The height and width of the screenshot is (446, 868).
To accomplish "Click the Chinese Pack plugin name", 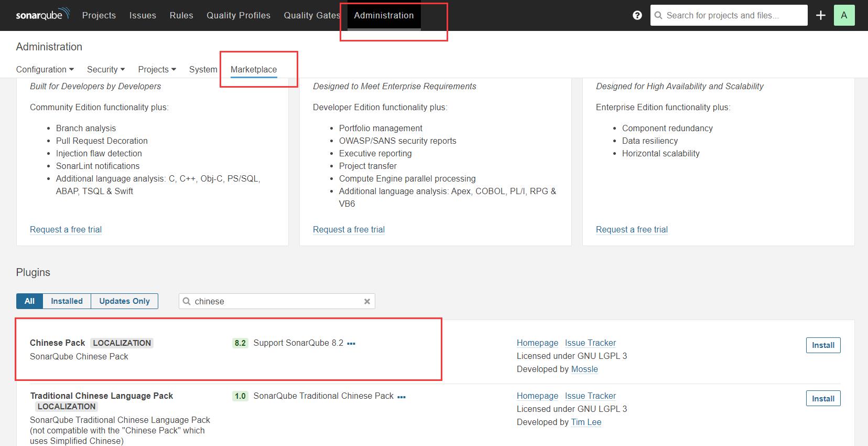I will tap(57, 343).
